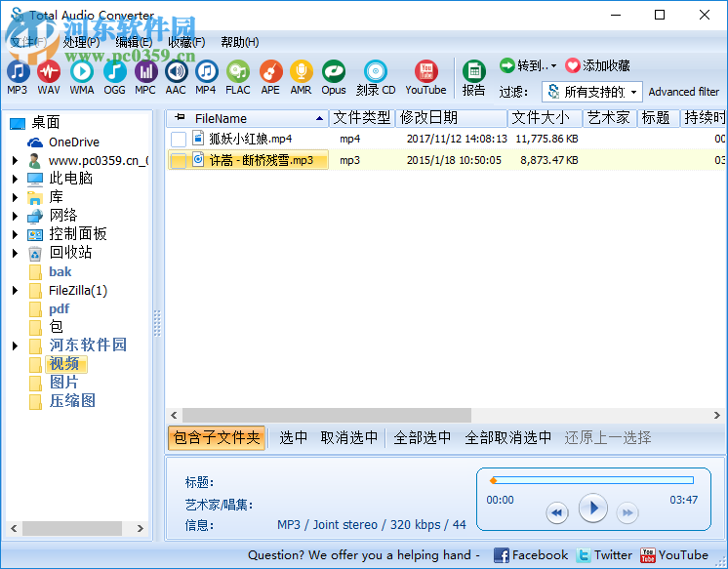This screenshot has height=569, width=728.
Task: Expand the FileZilla(1) folder node
Action: click(x=15, y=290)
